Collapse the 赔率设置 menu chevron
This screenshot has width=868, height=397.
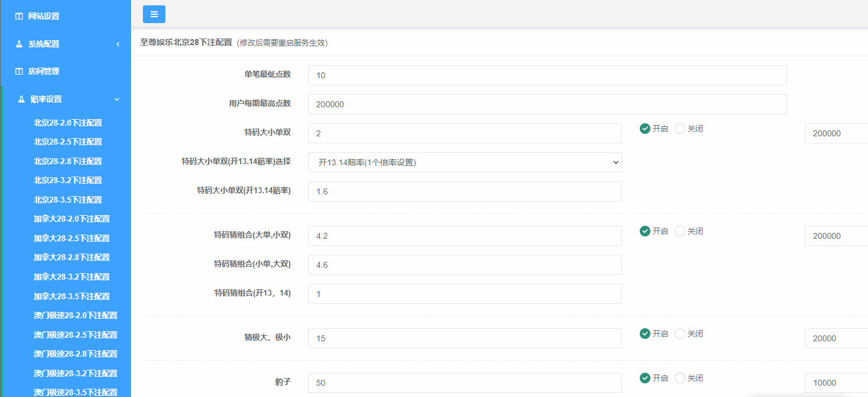pyautogui.click(x=117, y=99)
